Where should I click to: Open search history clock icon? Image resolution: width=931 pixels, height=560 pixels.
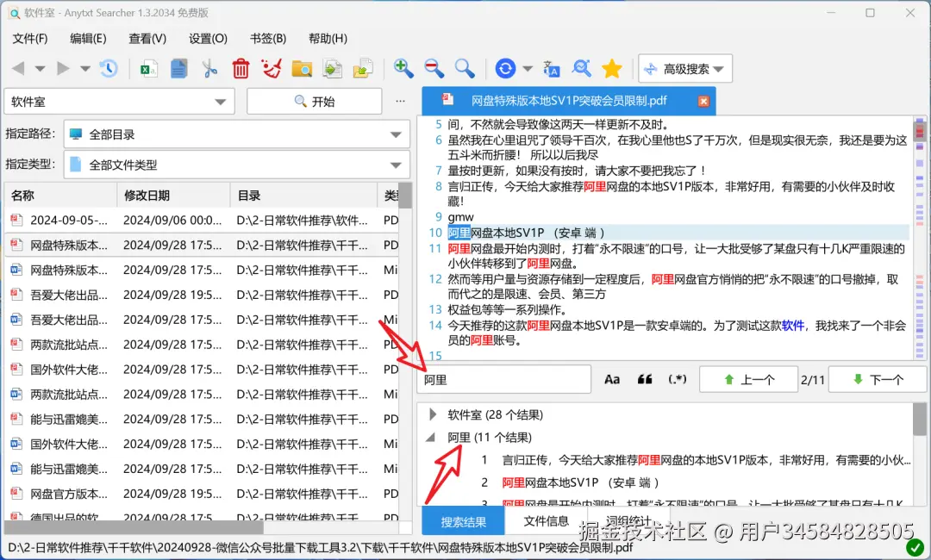click(108, 69)
